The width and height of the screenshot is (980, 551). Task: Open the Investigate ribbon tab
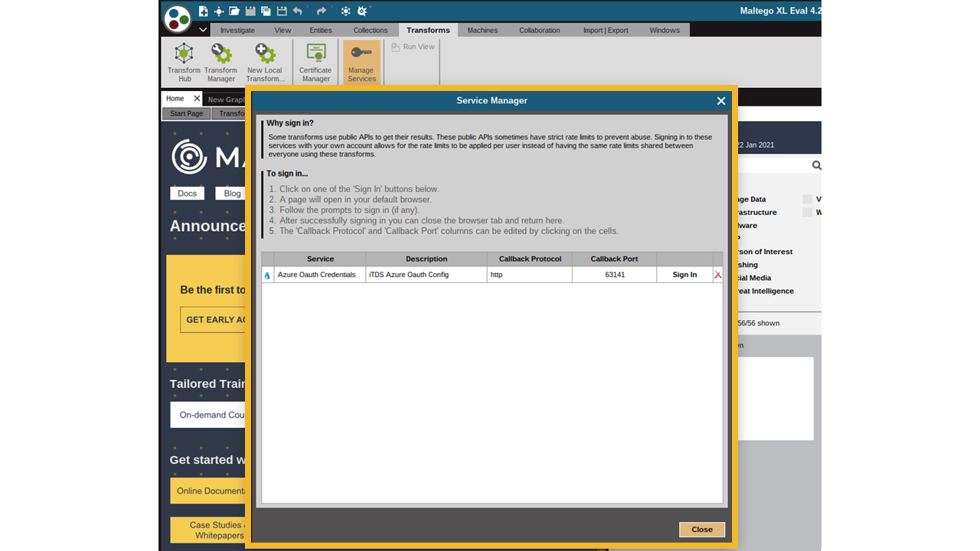(x=237, y=31)
